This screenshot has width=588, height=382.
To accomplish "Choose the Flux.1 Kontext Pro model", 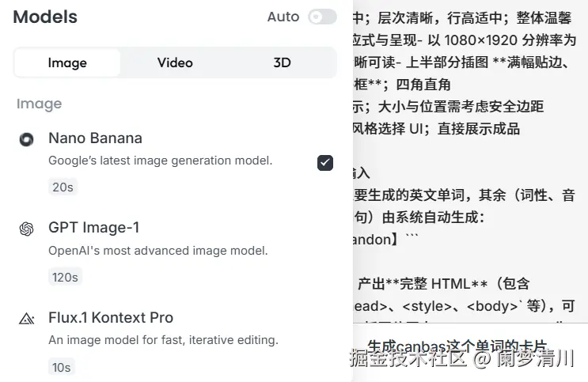I will pos(111,317).
